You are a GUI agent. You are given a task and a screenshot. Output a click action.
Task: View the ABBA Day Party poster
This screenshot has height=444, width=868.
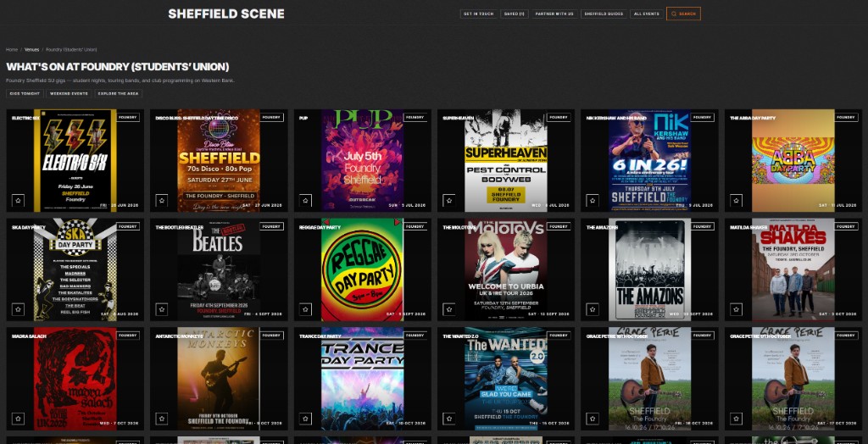(x=793, y=160)
